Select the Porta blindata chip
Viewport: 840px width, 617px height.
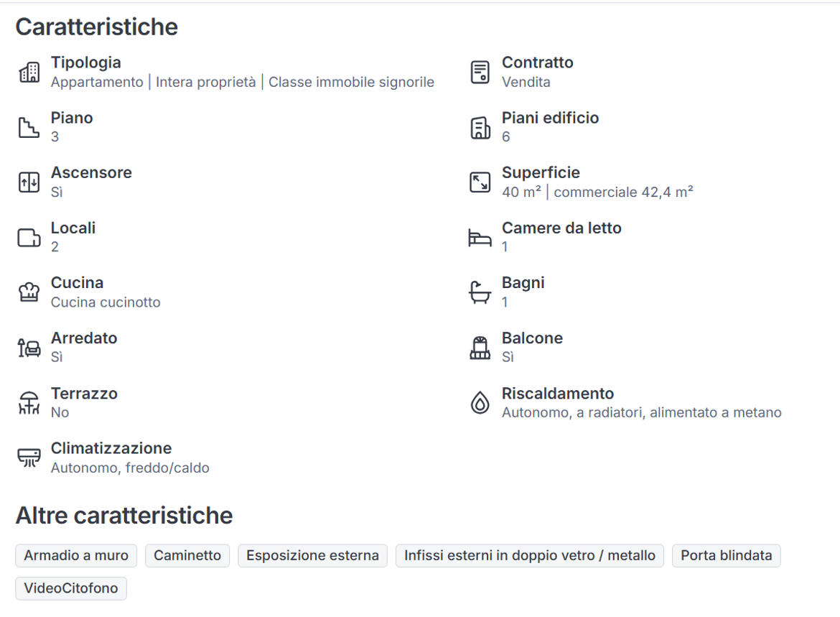(x=727, y=555)
